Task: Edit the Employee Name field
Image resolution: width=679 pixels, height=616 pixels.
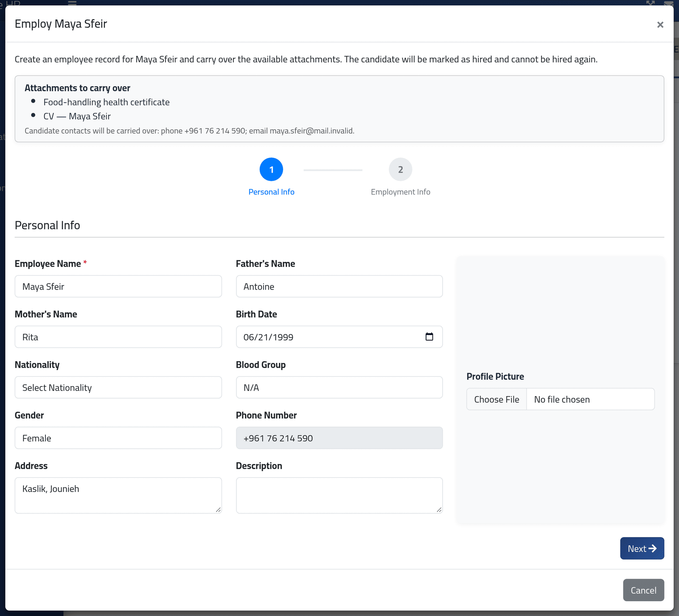Action: [118, 286]
